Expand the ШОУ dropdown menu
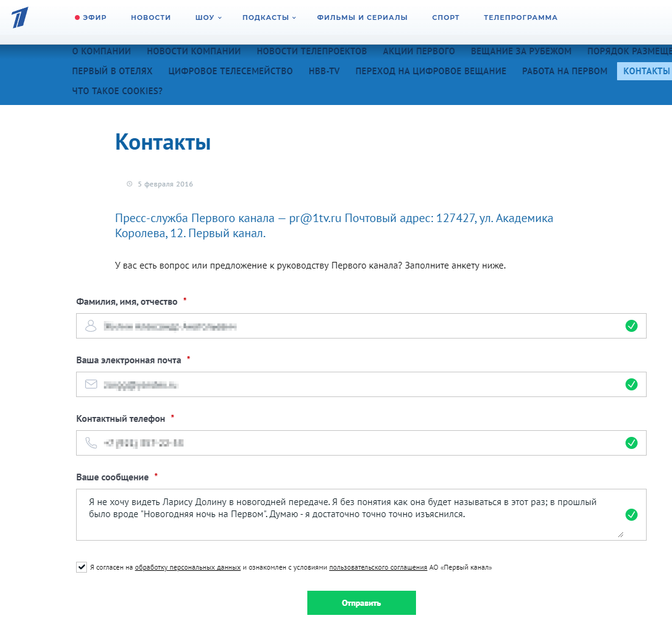The width and height of the screenshot is (672, 636). pyautogui.click(x=208, y=17)
